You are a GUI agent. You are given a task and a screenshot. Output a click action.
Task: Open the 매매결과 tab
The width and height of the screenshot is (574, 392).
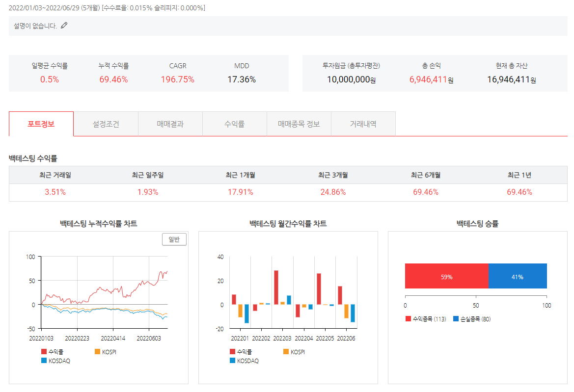[x=170, y=124]
